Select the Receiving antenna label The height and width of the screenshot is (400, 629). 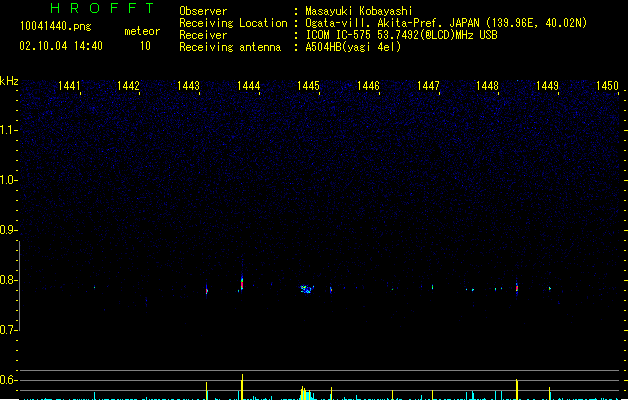pyautogui.click(x=230, y=47)
